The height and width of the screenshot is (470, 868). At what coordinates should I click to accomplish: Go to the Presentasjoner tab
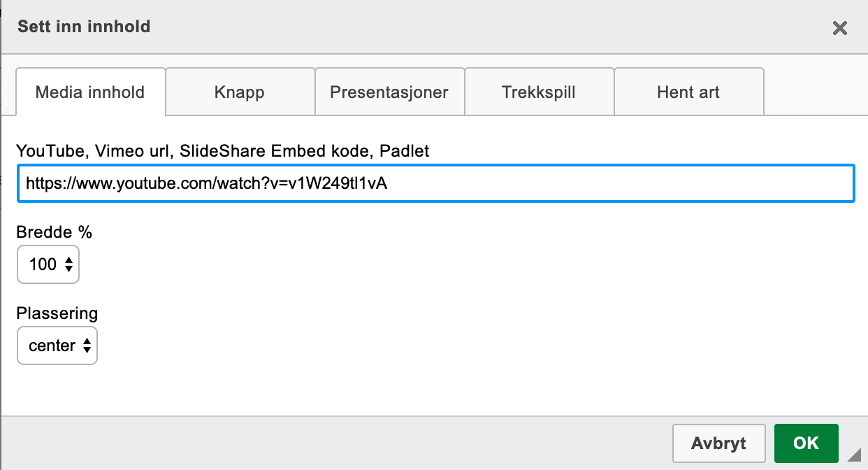pyautogui.click(x=389, y=92)
